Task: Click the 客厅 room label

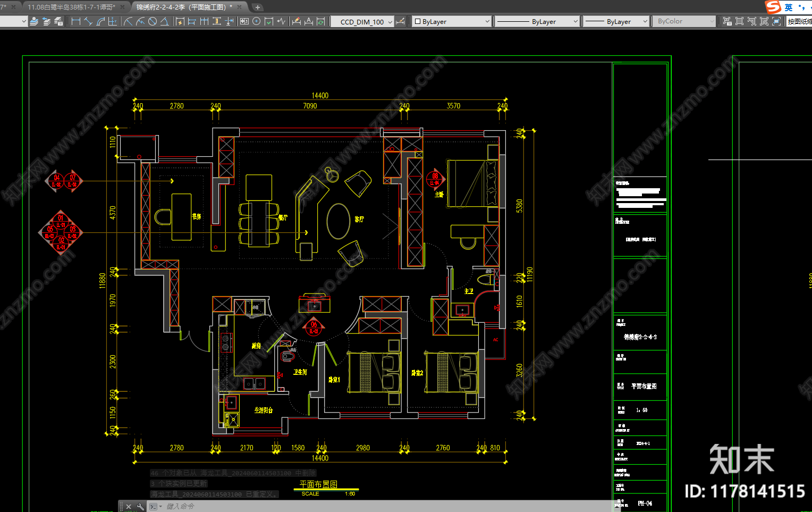Action: point(359,219)
